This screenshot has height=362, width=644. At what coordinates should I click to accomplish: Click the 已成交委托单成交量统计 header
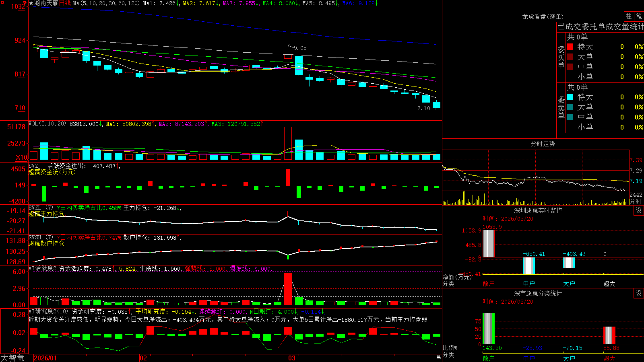[x=601, y=27]
